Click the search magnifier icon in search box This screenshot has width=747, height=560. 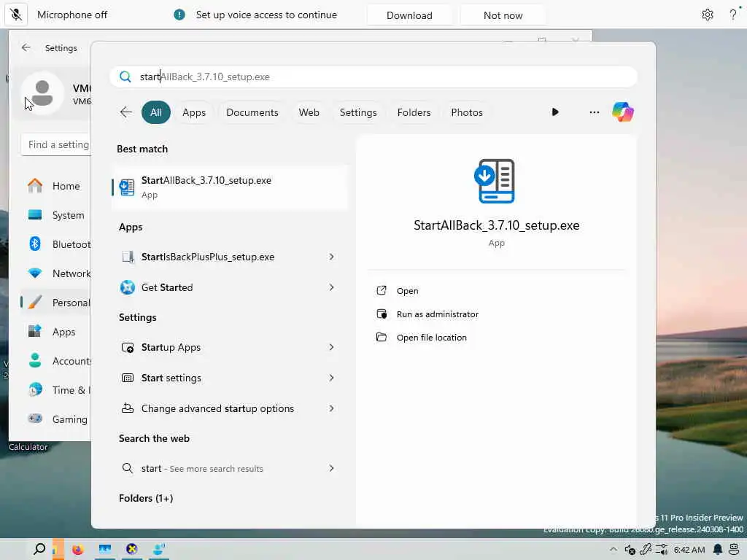tap(125, 77)
